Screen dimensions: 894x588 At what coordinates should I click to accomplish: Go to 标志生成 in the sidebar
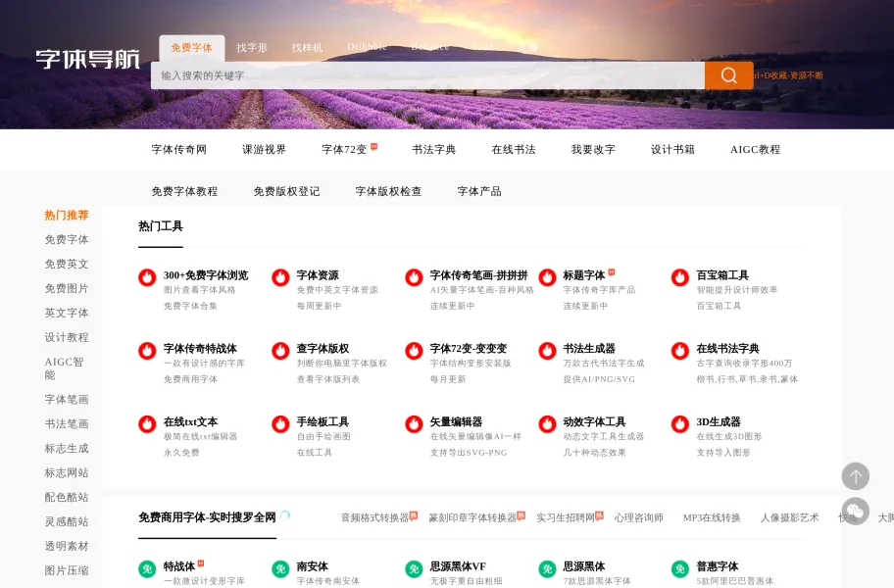click(x=67, y=449)
